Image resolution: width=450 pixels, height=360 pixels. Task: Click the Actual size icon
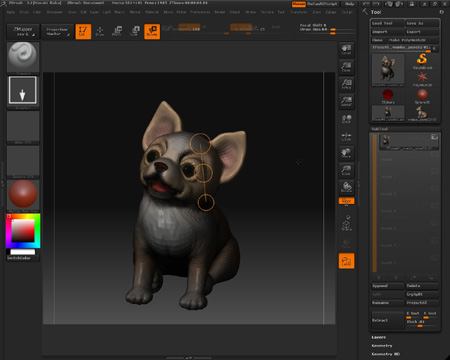(x=346, y=84)
